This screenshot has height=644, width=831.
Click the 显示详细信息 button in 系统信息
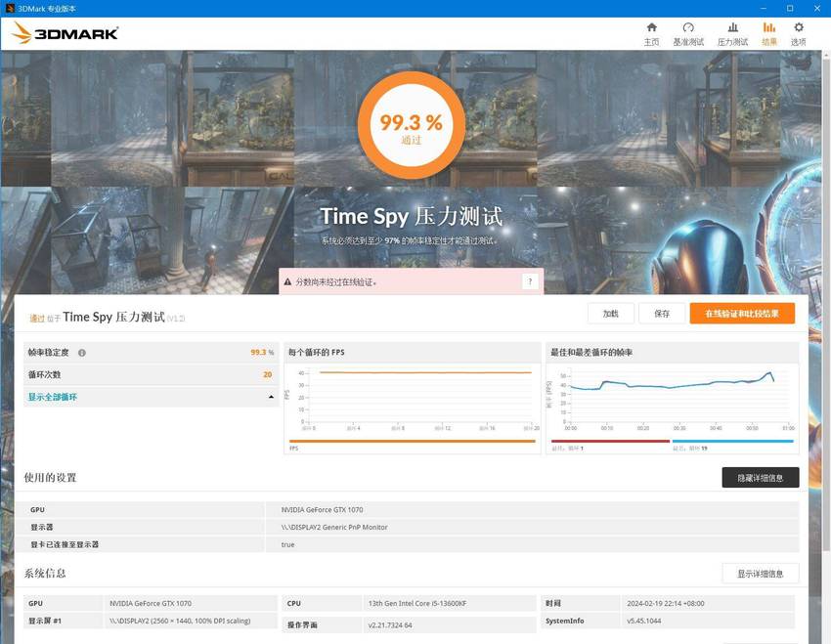coord(760,574)
